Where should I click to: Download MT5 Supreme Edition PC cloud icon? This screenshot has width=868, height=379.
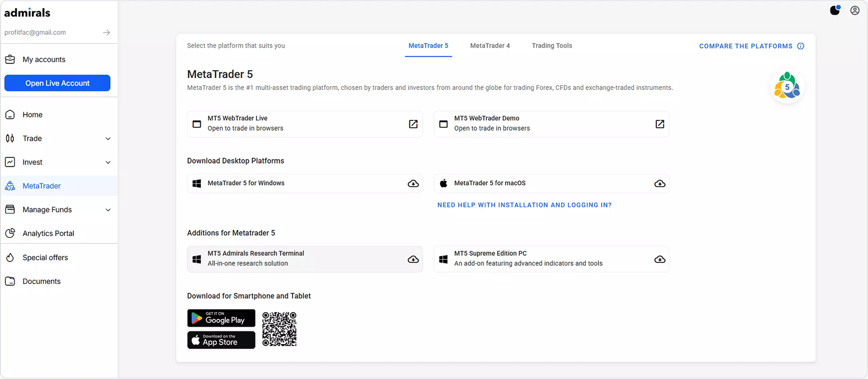pyautogui.click(x=660, y=259)
